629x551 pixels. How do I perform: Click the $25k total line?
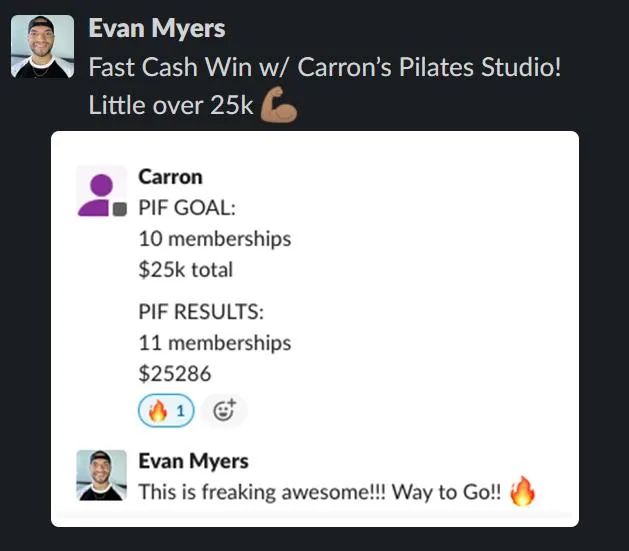tap(186, 269)
